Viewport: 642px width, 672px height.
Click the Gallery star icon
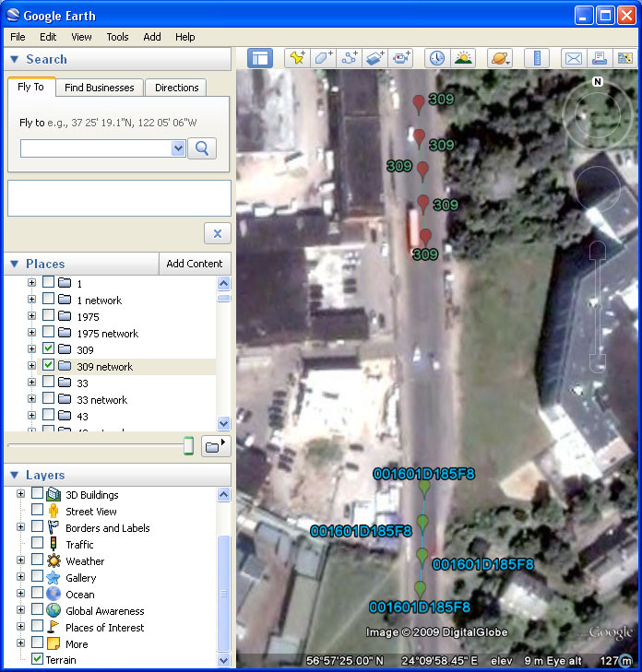(x=53, y=577)
